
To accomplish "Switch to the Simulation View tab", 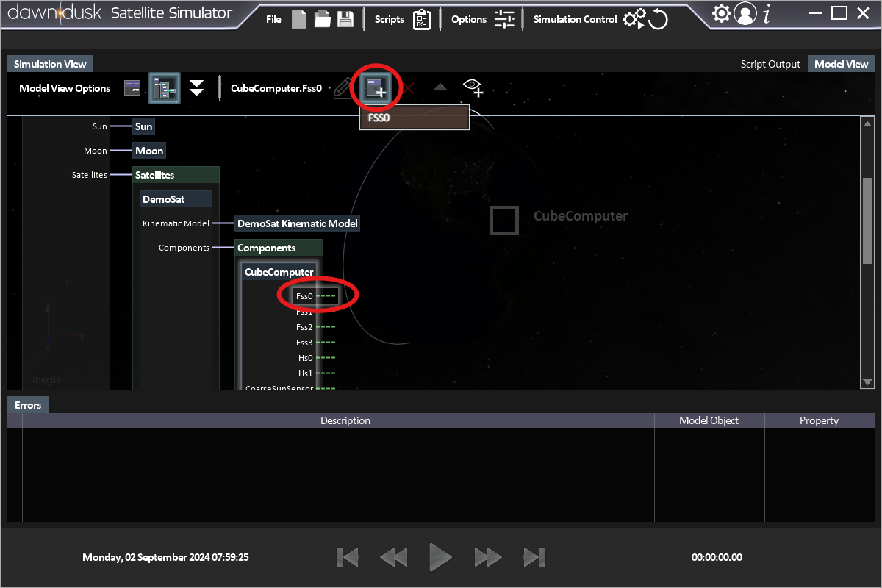I will [x=50, y=64].
